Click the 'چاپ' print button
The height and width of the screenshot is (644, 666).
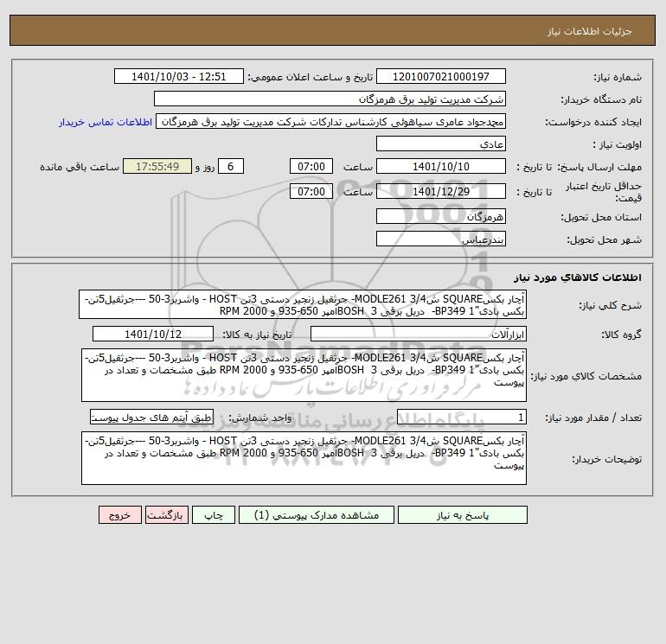(x=214, y=515)
